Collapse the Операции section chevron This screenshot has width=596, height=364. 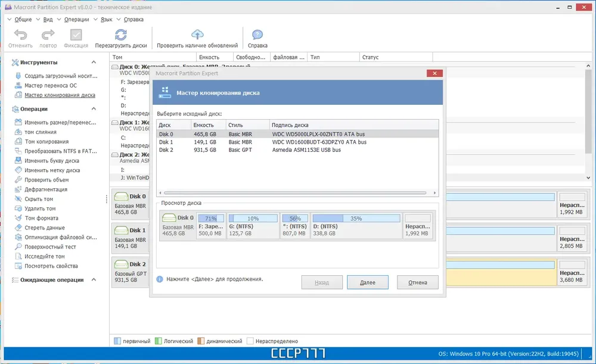[x=94, y=108]
